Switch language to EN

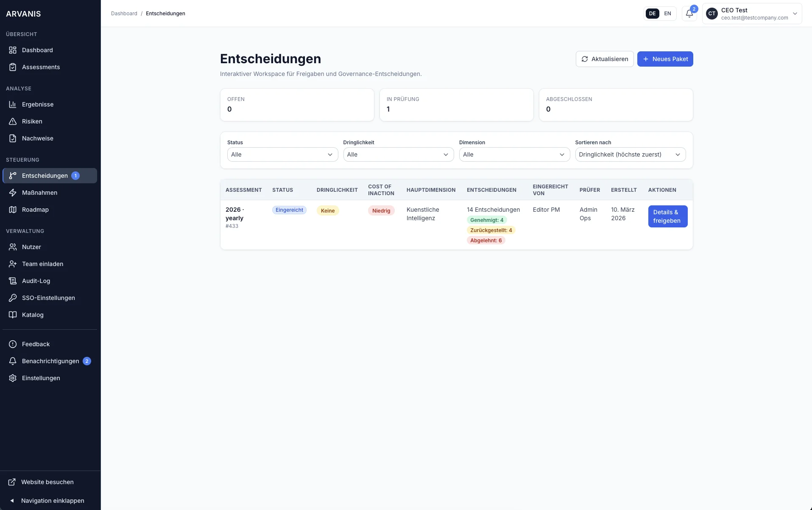(668, 13)
